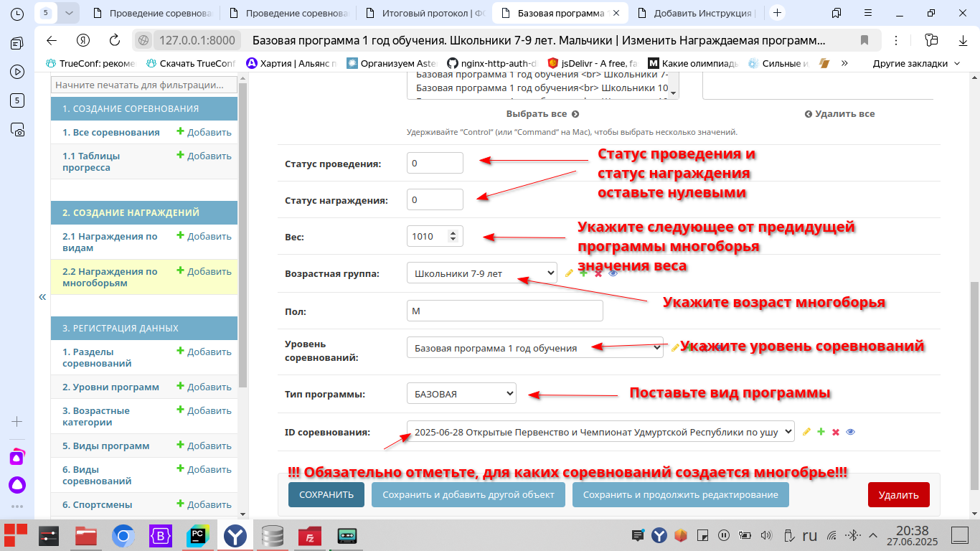
Task: Increase Вес value with the stepper arrow
Action: tap(452, 232)
